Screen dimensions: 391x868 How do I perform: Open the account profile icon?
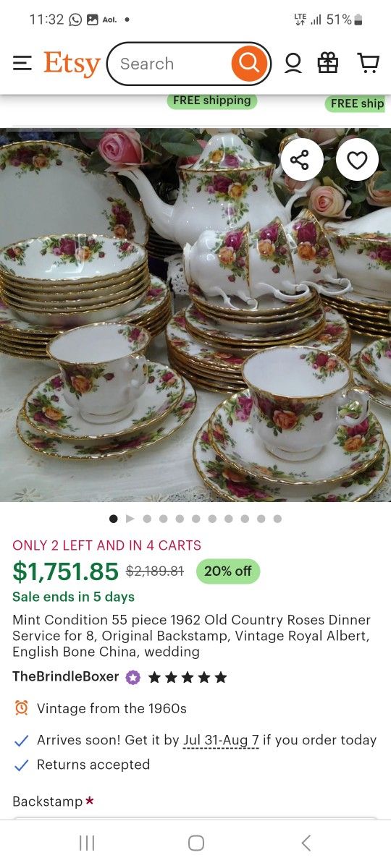(293, 64)
